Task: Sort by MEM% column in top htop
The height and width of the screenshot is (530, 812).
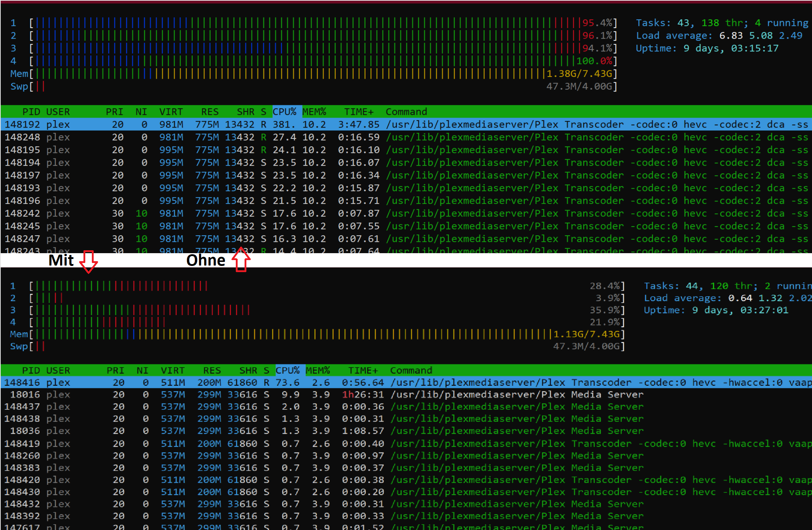Action: pyautogui.click(x=314, y=112)
